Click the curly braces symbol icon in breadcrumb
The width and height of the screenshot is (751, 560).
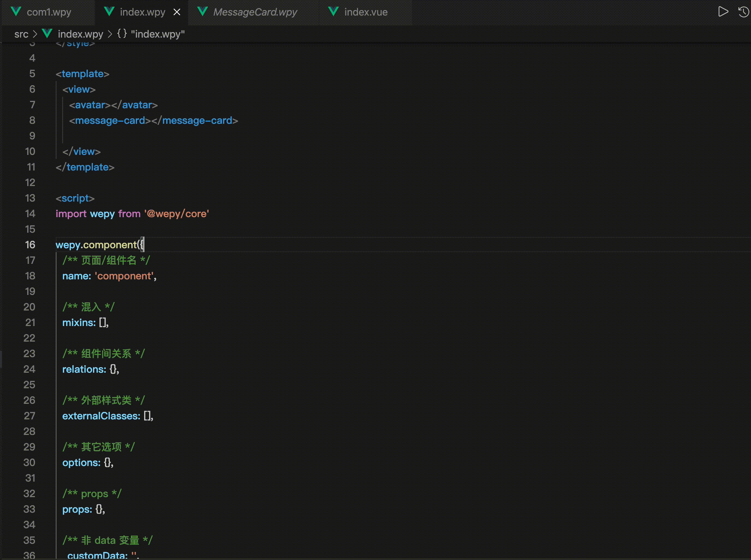click(x=122, y=34)
